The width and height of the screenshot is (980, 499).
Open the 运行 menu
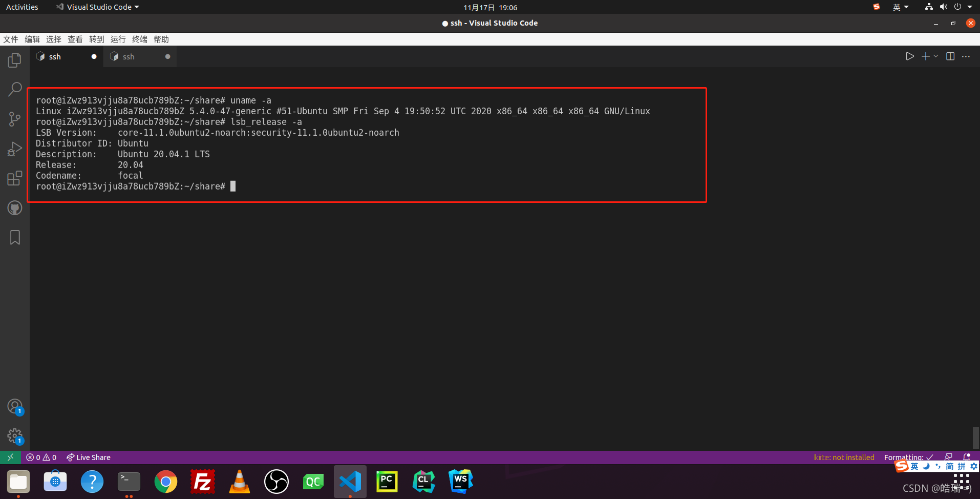click(x=118, y=39)
